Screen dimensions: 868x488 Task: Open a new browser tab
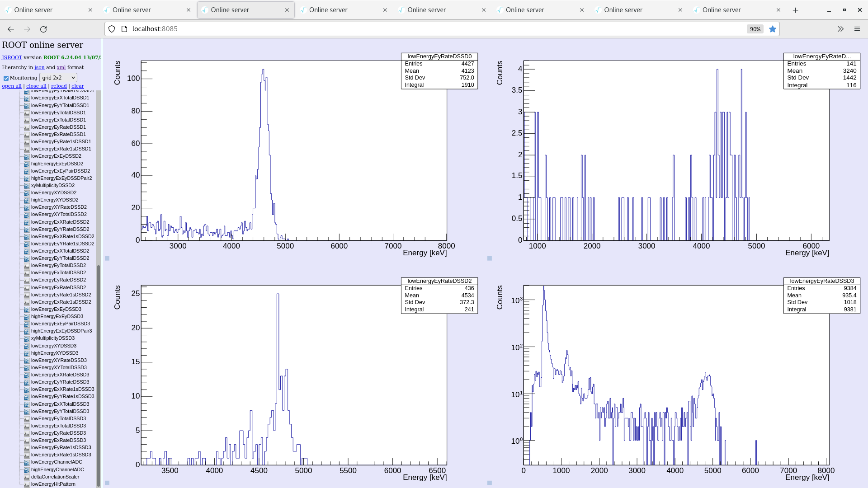[x=795, y=10]
